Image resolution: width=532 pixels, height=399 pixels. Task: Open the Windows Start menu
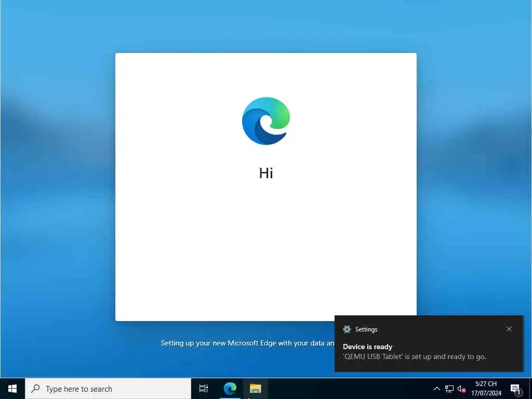[x=12, y=389]
